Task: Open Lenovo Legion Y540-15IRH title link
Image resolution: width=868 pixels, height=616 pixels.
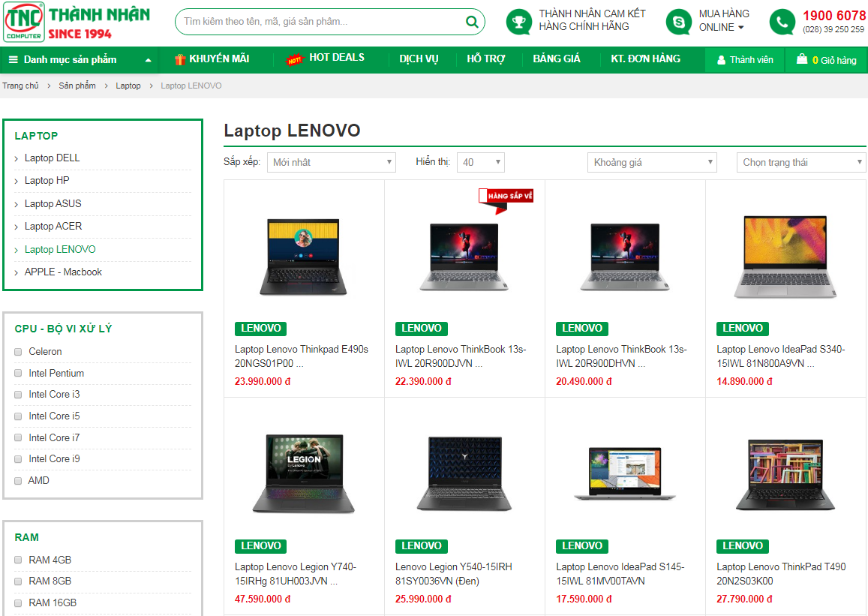Action: [x=453, y=574]
